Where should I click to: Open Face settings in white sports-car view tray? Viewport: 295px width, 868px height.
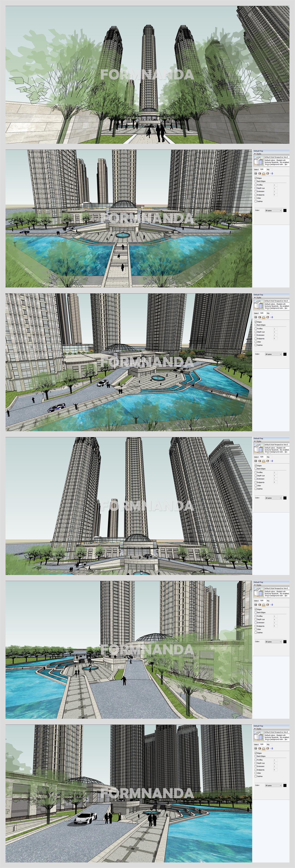pyautogui.click(x=260, y=748)
